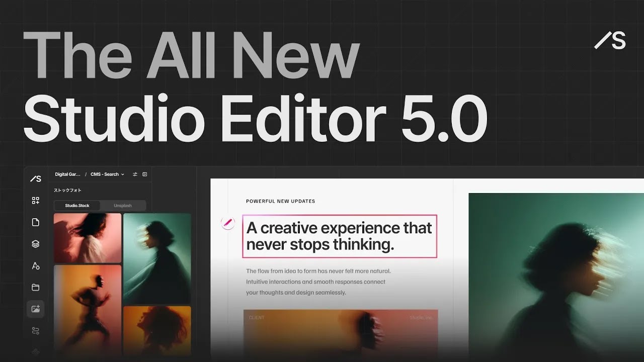Select the pink woman in white stock photo
644x362 pixels.
88,238
